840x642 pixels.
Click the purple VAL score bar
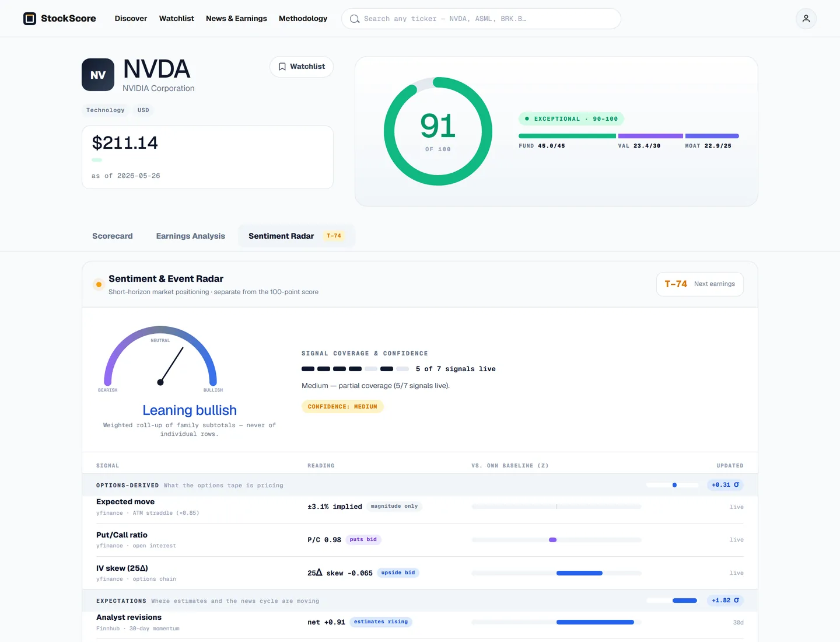650,136
